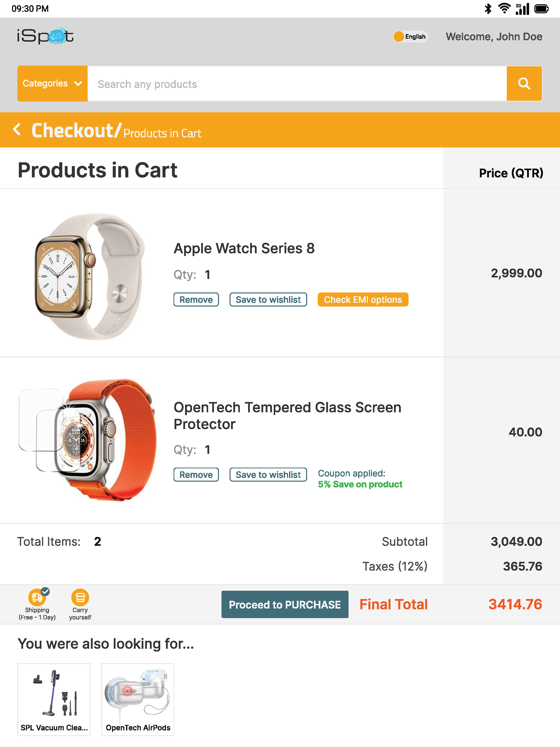Tap the iSpot logo
This screenshot has width=560, height=747.
click(45, 36)
